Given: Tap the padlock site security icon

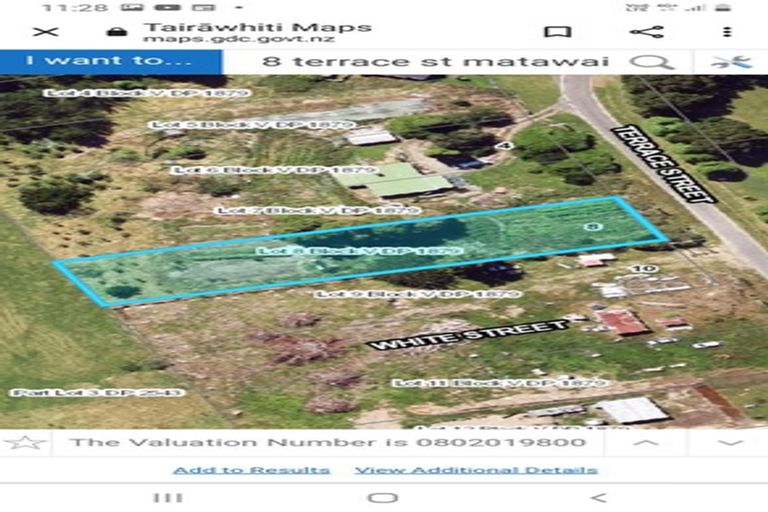Looking at the screenshot, I should click(117, 32).
